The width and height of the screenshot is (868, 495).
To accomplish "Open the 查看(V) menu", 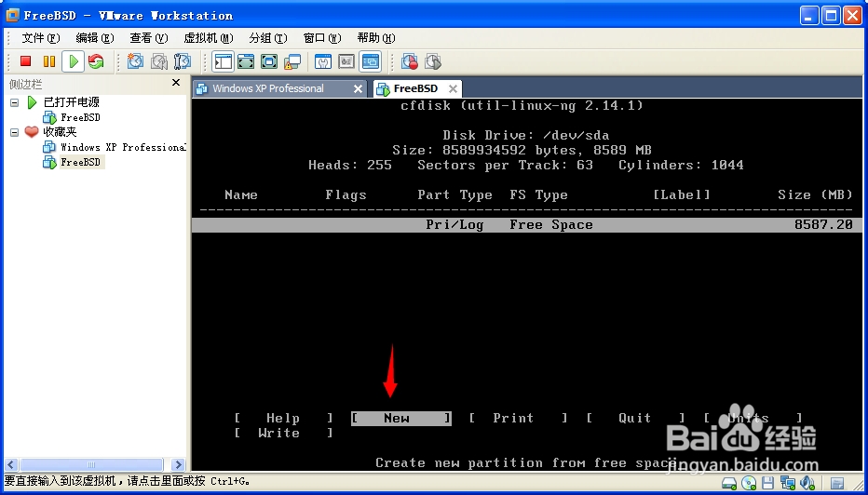I will point(149,37).
